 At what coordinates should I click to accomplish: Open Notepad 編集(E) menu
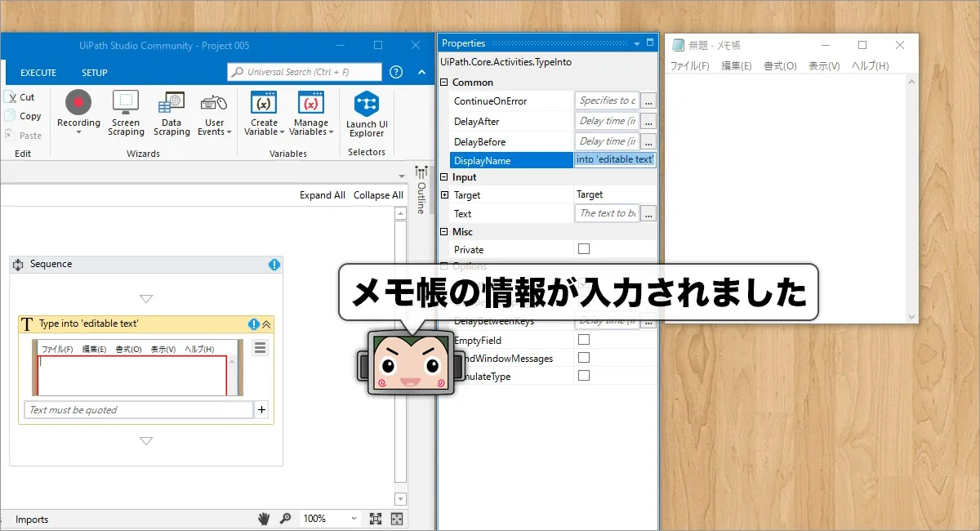click(x=737, y=66)
